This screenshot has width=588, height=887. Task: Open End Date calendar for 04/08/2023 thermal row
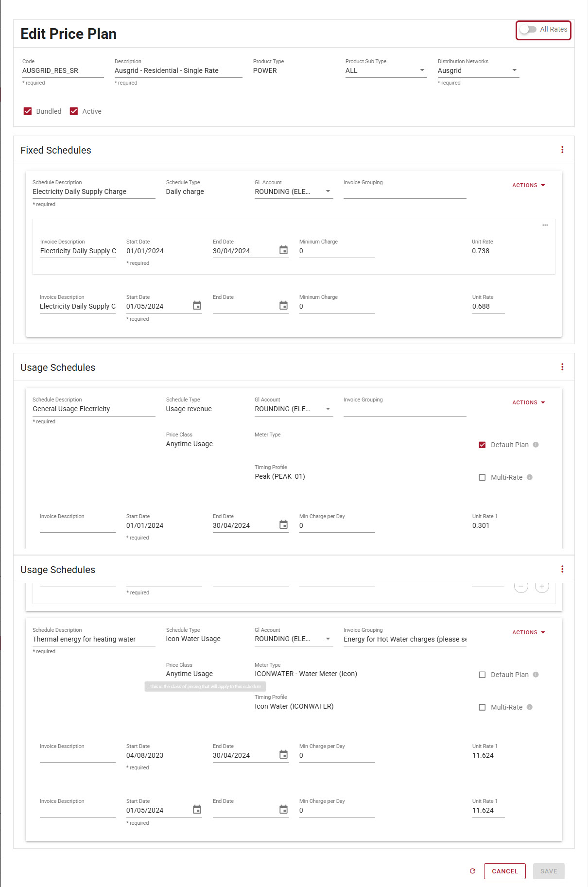point(283,755)
